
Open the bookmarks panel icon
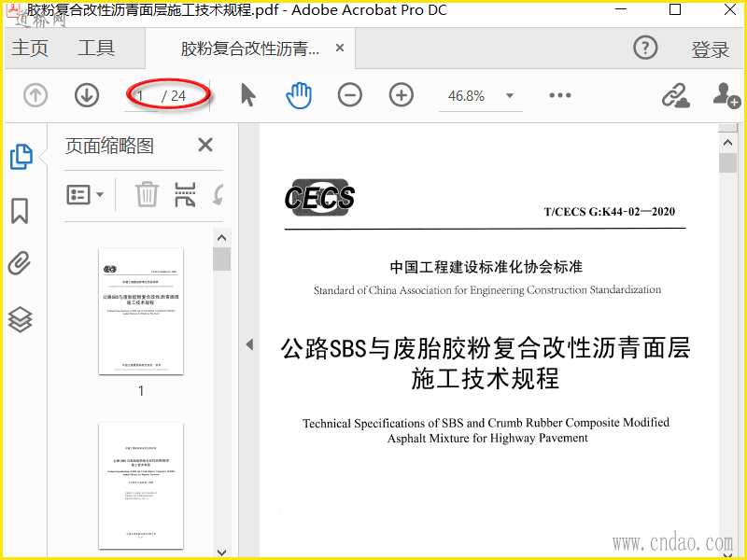point(20,211)
